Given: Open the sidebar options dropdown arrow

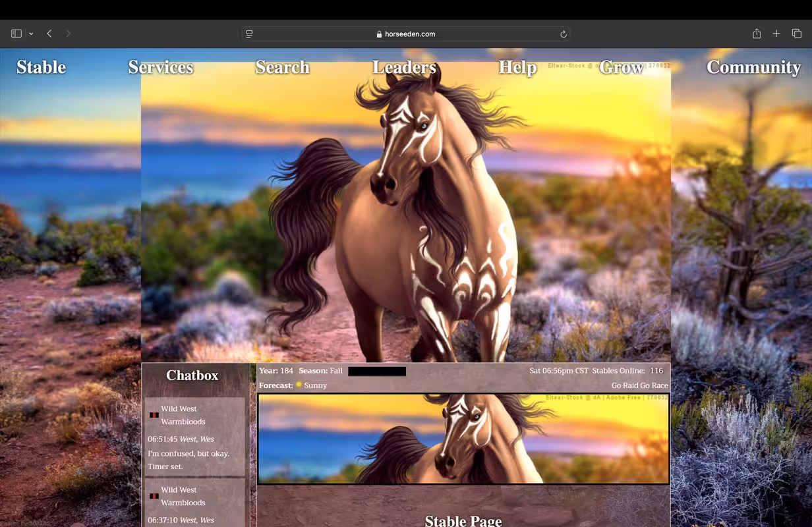Looking at the screenshot, I should coord(31,34).
